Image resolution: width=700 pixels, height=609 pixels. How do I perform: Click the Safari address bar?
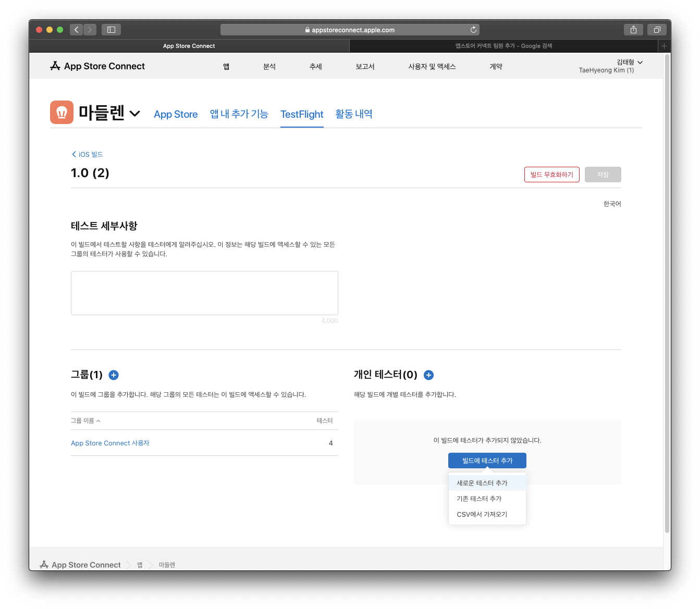(350, 30)
